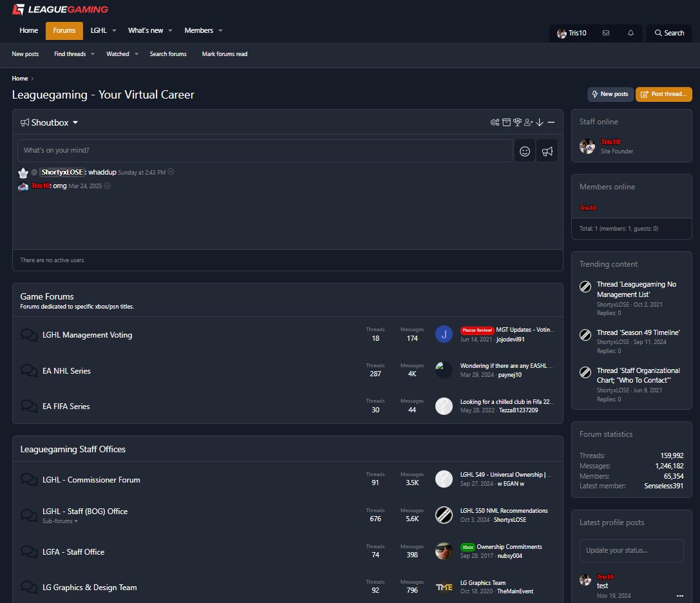The image size is (700, 603).
Task: Open New posts in sub-navigation
Action: tap(26, 54)
